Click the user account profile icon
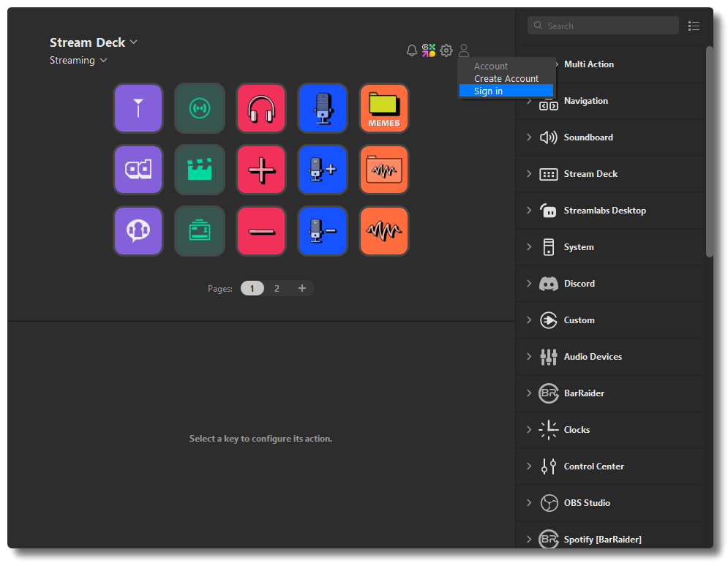The width and height of the screenshot is (728, 563). [464, 50]
